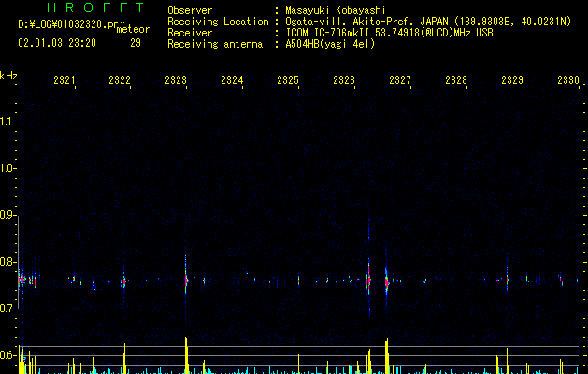Click the 2330 time marker
Viewport: 588px width, 374px height.
coord(568,79)
